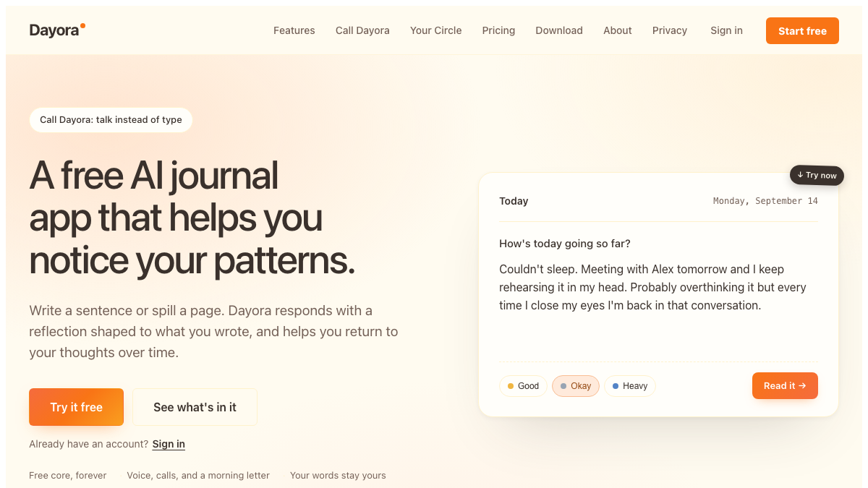
Task: Click the Read it button
Action: (x=785, y=386)
